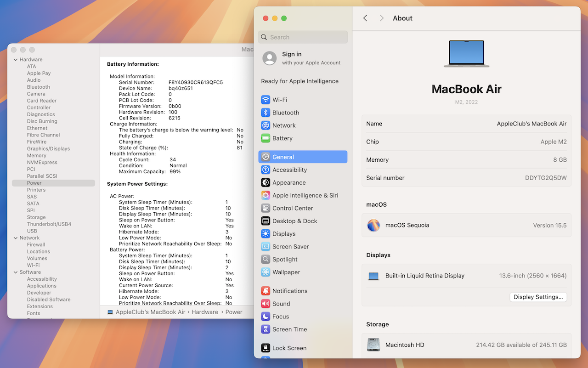This screenshot has height=368, width=588.
Task: Click the Memory row in About
Action: click(x=466, y=160)
